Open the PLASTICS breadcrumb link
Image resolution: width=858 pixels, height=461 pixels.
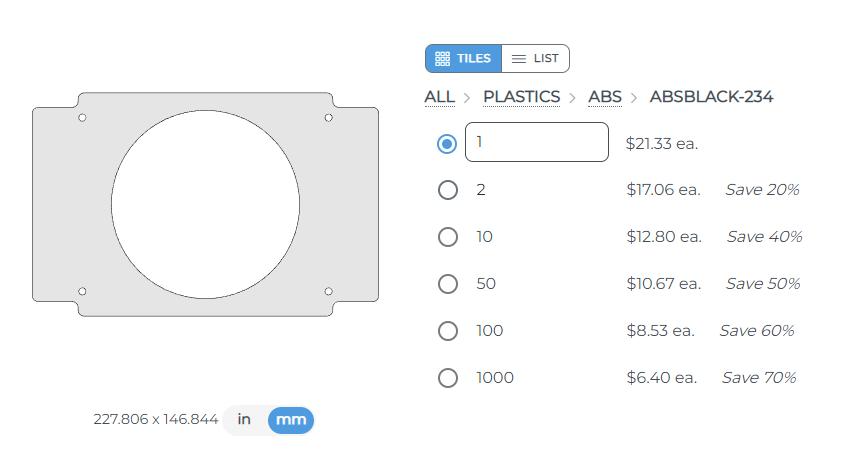521,97
